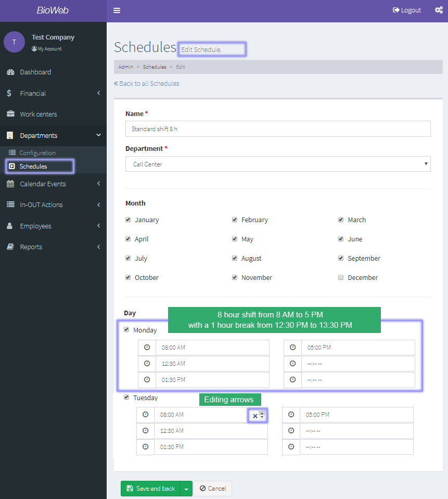Uncheck the January month checkbox

tap(128, 220)
